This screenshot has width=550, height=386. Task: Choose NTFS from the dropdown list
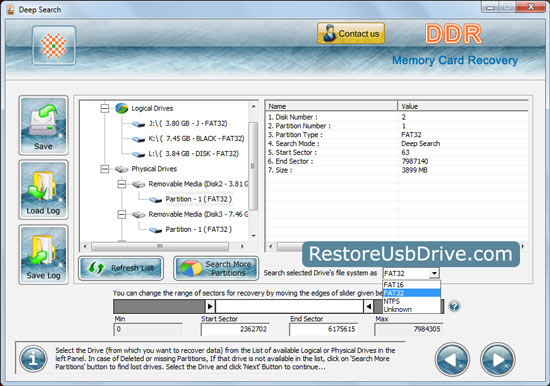pos(411,301)
